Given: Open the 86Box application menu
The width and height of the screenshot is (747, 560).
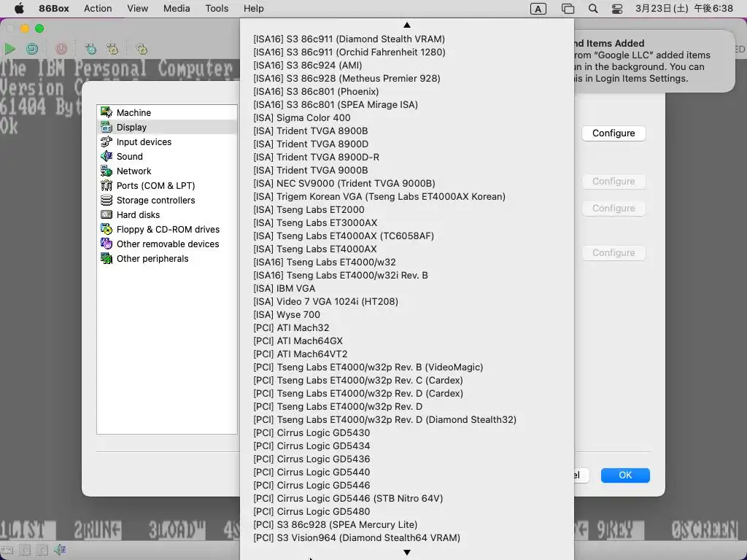Looking at the screenshot, I should point(54,9).
